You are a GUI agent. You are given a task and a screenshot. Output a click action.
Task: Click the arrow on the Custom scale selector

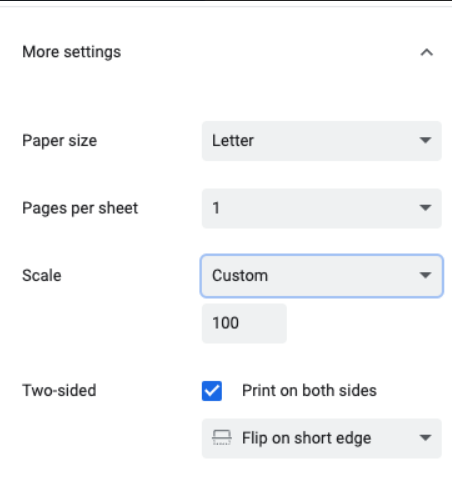point(425,275)
